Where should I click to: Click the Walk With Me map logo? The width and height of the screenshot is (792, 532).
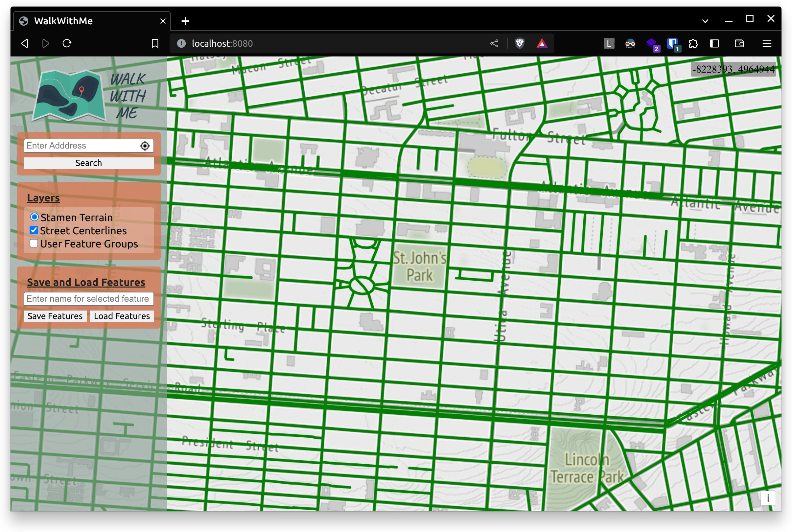[x=70, y=96]
